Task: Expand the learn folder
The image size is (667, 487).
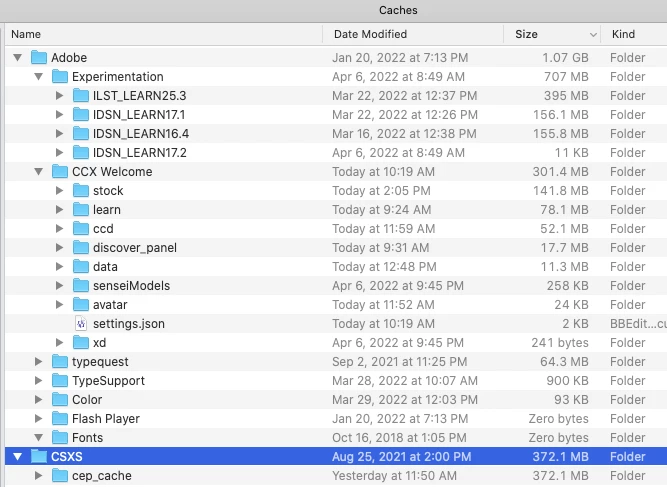Action: pyautogui.click(x=60, y=210)
